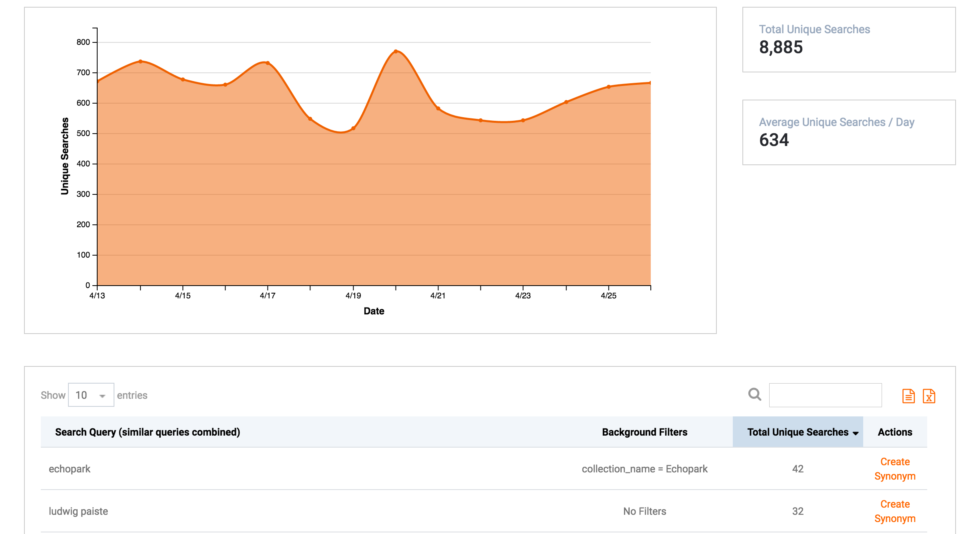Click the Background Filters column header
This screenshot has height=534, width=980.
[644, 432]
